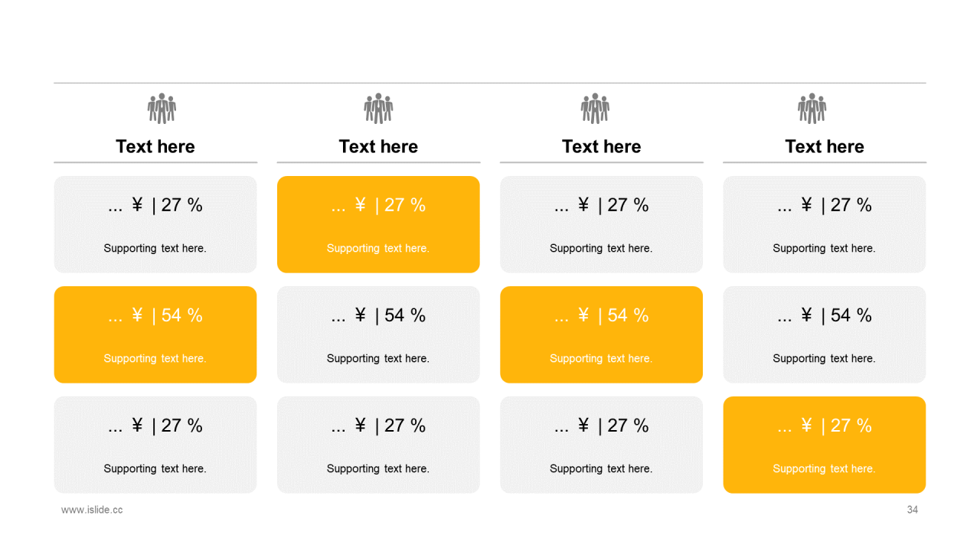Click the slide number 34
The width and height of the screenshot is (980, 551).
[913, 510]
